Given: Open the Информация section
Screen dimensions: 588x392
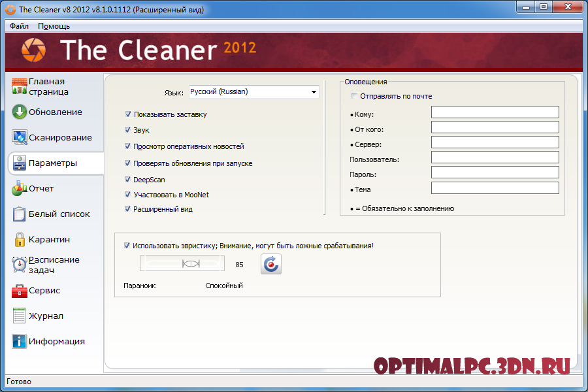Looking at the screenshot, I should (x=57, y=341).
